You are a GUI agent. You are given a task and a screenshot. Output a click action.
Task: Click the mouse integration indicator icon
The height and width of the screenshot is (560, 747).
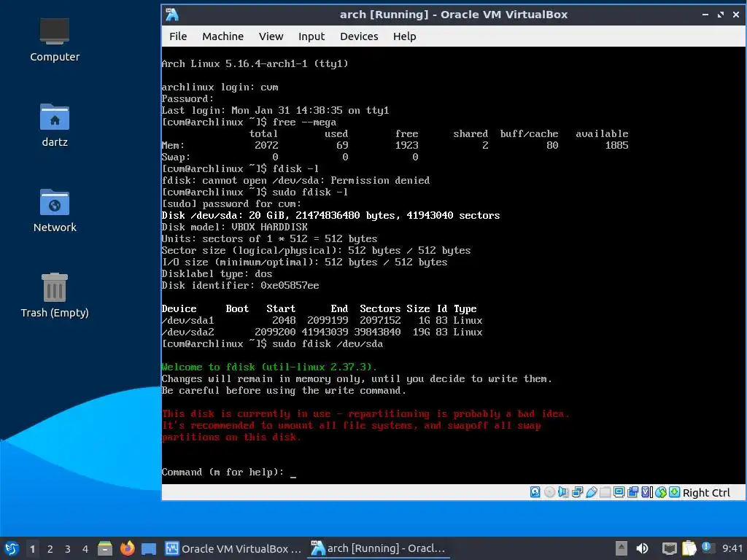point(660,492)
